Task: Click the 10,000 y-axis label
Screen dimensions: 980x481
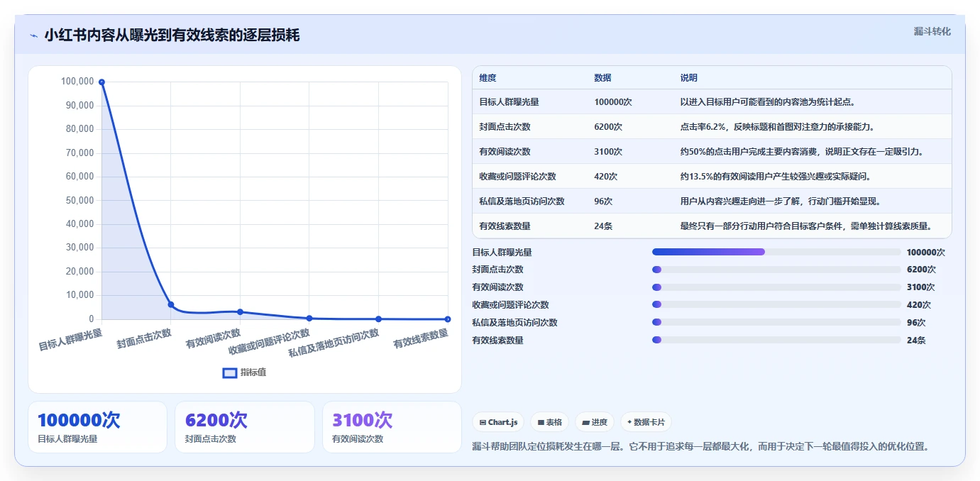Action: 79,295
